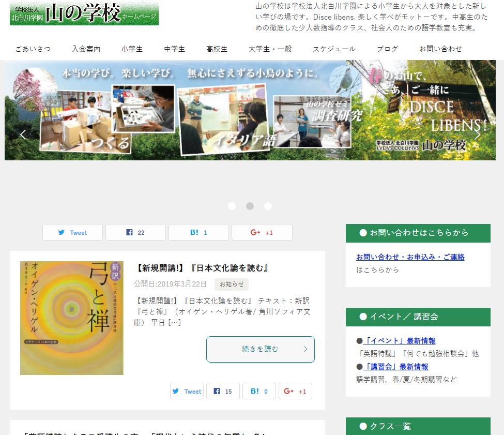Open the 入会案内 menu item

86,49
